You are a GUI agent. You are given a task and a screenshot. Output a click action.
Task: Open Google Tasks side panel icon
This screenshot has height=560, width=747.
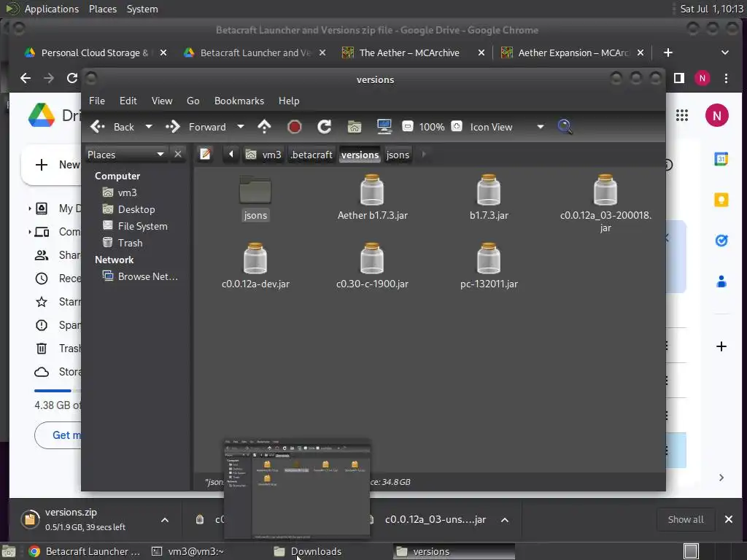coord(721,241)
